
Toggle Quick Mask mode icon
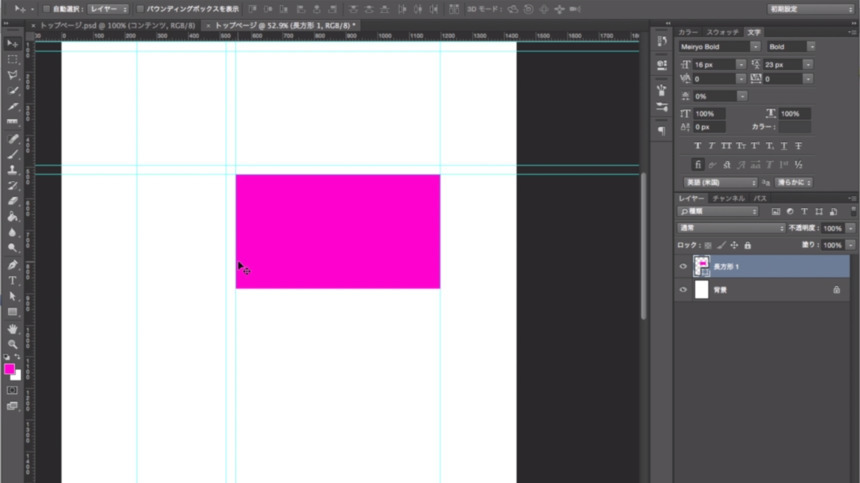pyautogui.click(x=12, y=390)
